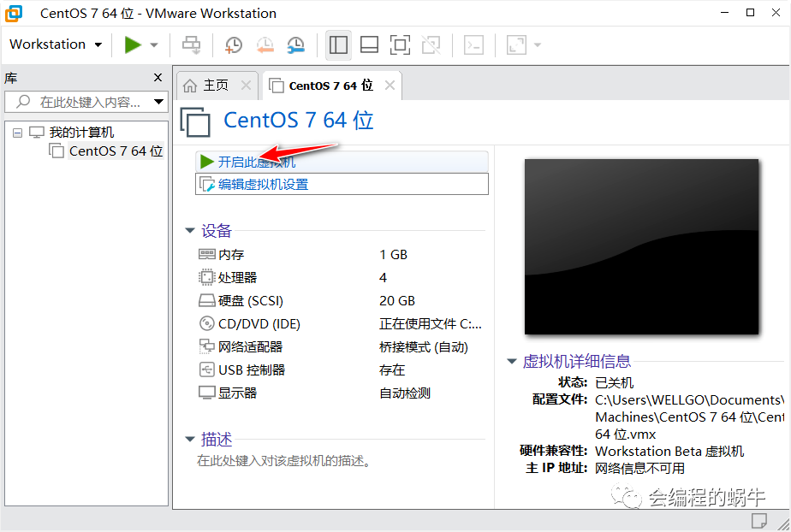Click the Unity mode toolbar icon
Viewport: 791px width, 532px height.
(431, 44)
